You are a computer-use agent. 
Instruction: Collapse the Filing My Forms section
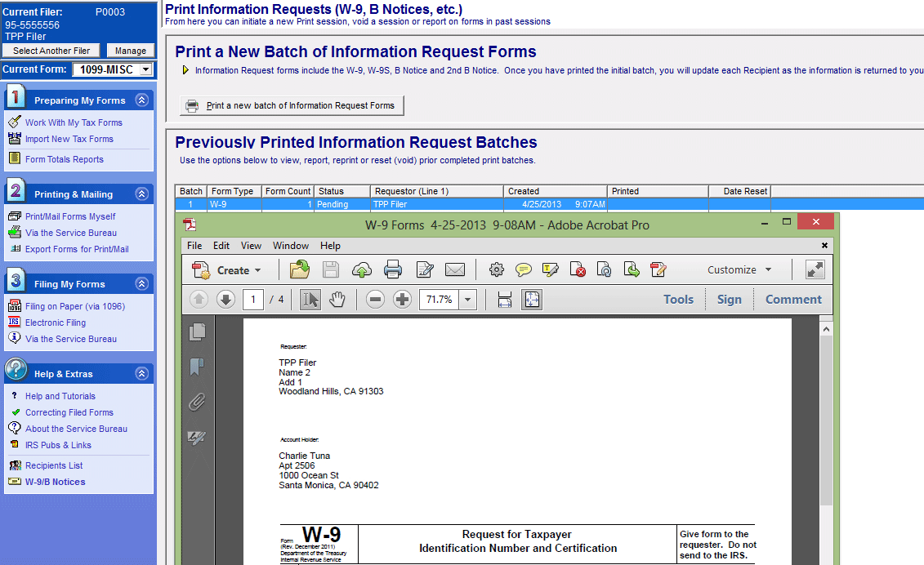click(x=142, y=284)
